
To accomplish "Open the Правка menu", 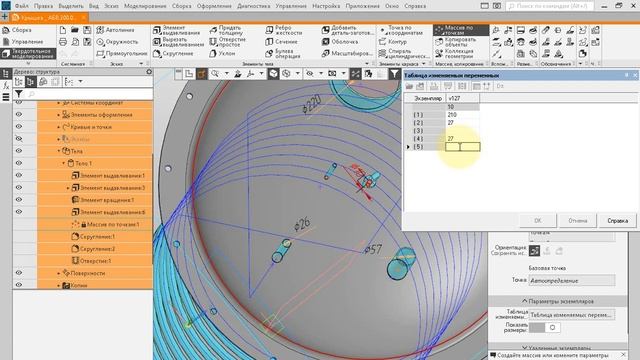I will click(x=43, y=6).
